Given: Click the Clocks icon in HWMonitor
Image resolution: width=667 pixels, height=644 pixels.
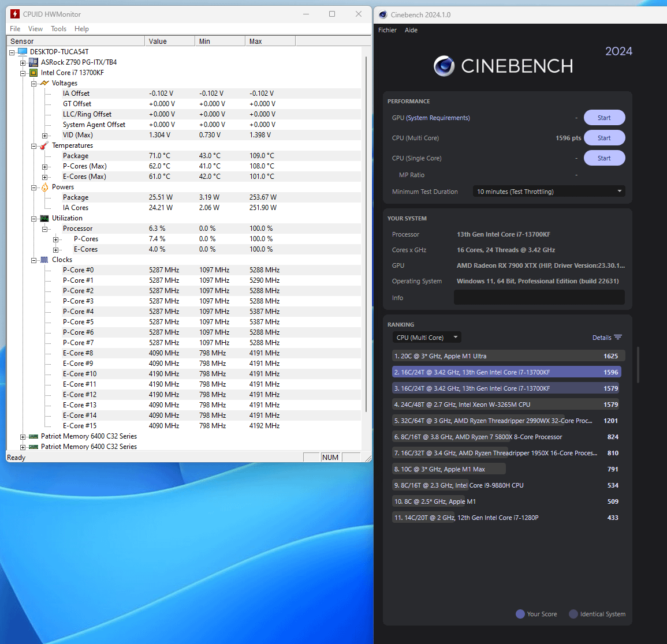Looking at the screenshot, I should pos(44,260).
